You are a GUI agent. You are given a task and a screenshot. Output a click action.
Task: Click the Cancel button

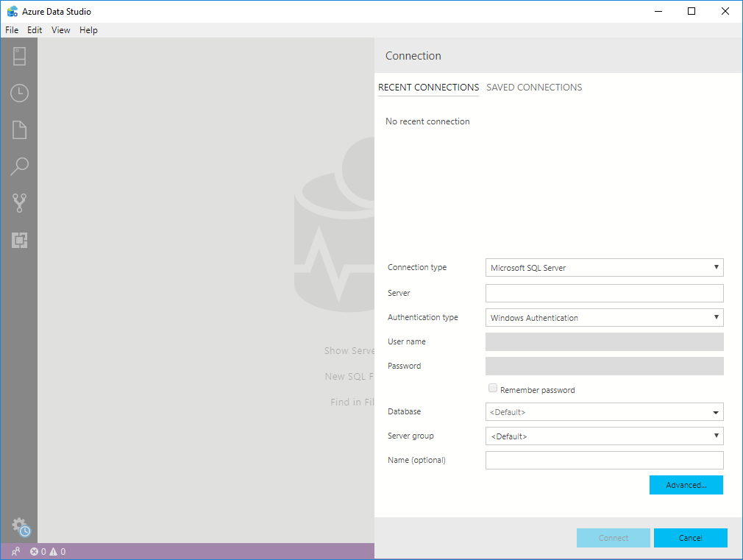[691, 538]
